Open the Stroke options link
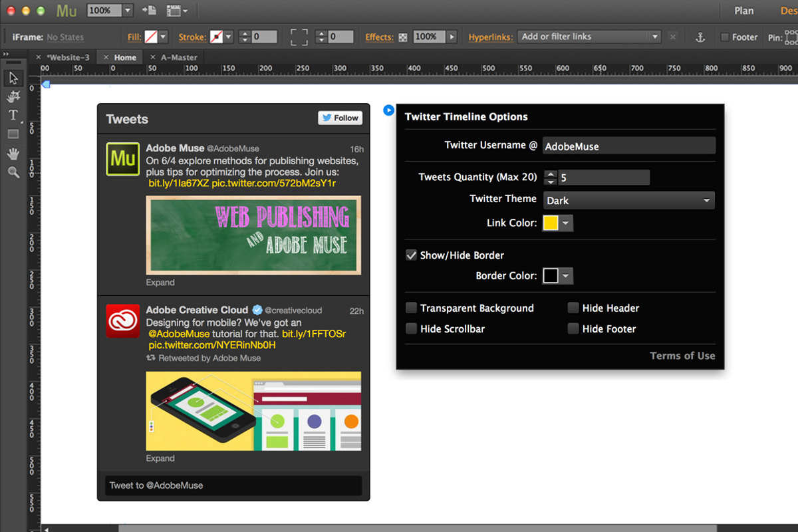The width and height of the screenshot is (798, 532). point(193,37)
